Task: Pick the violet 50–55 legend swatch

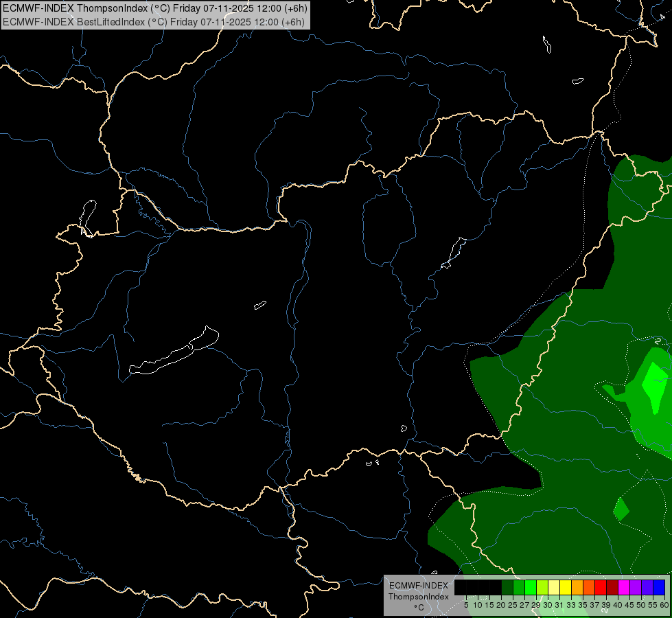Action: (647, 587)
